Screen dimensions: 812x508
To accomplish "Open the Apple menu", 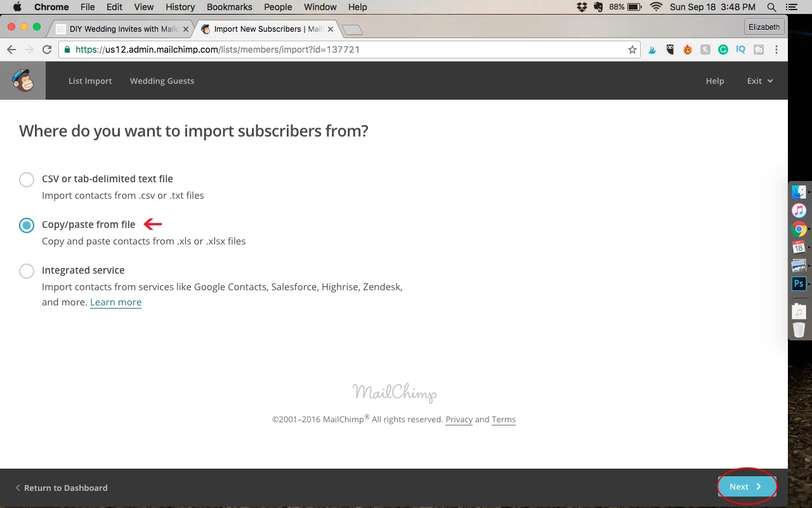I will [x=16, y=7].
